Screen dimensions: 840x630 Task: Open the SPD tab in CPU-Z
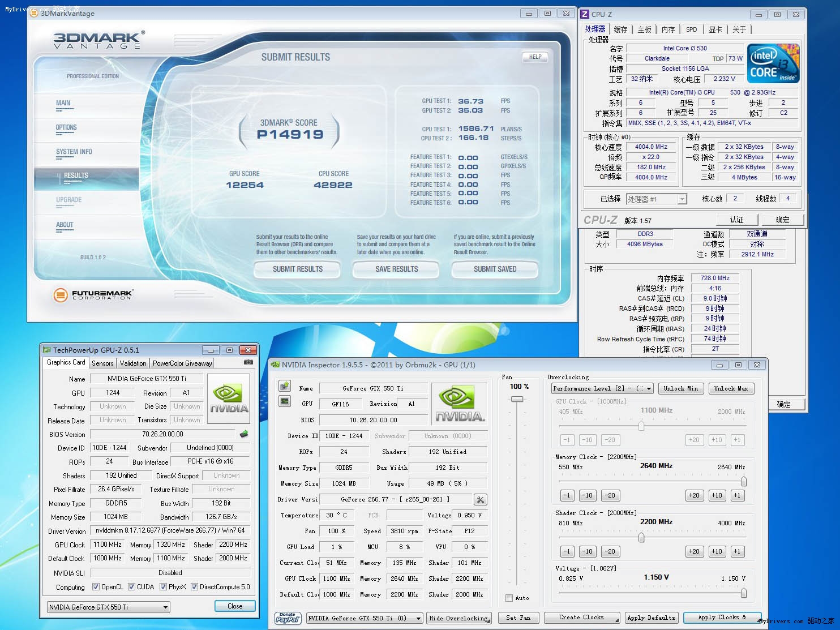[x=691, y=29]
